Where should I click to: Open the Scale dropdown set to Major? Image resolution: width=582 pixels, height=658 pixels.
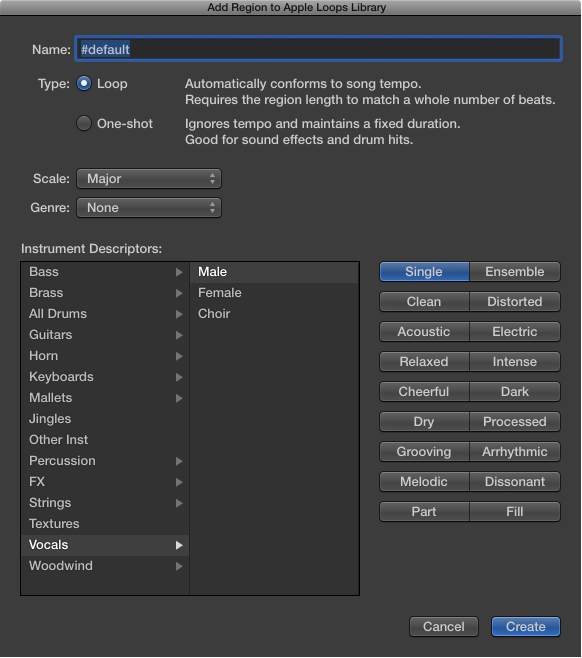[x=149, y=179]
